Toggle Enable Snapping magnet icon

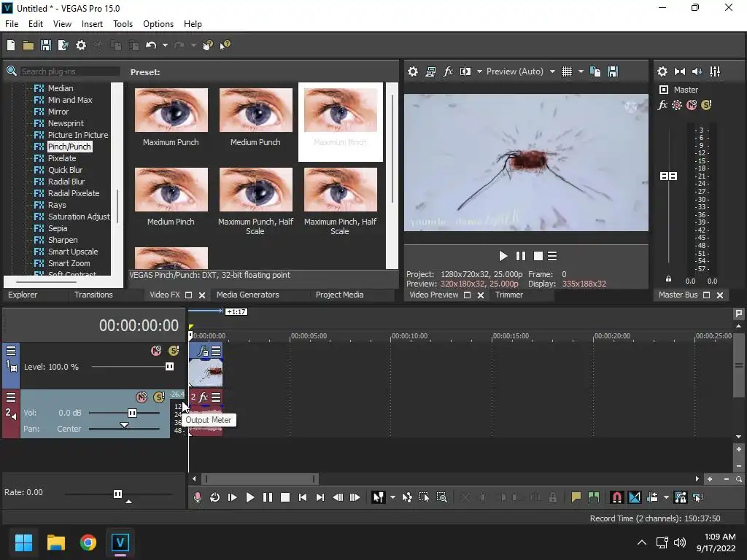616,497
